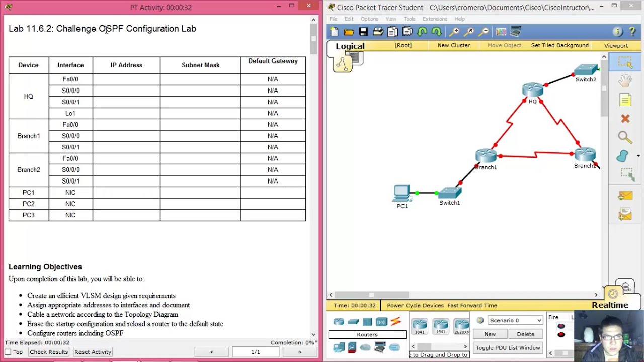Select the Switches device category icon

click(353, 322)
